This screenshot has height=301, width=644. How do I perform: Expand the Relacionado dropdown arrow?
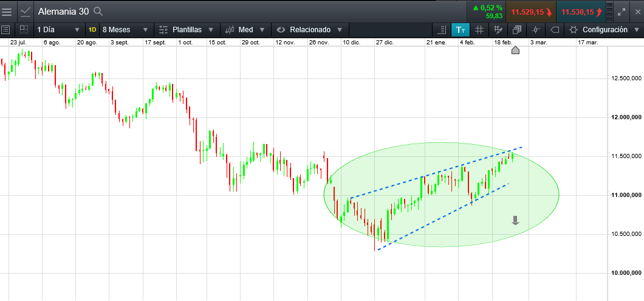[339, 30]
